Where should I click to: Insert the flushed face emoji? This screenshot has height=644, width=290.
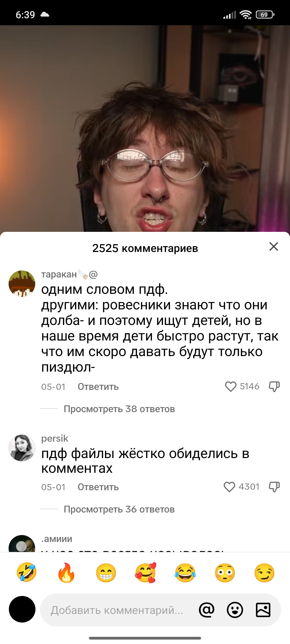pos(225,572)
